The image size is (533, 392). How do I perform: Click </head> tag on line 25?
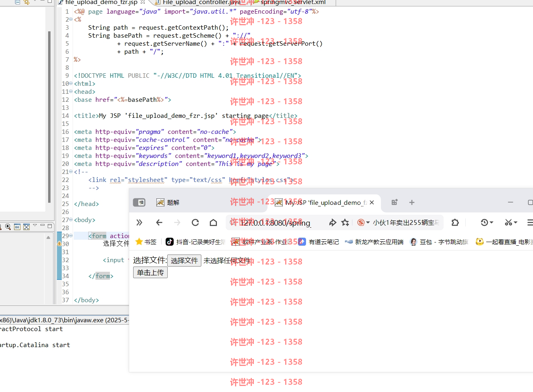pyautogui.click(x=86, y=204)
